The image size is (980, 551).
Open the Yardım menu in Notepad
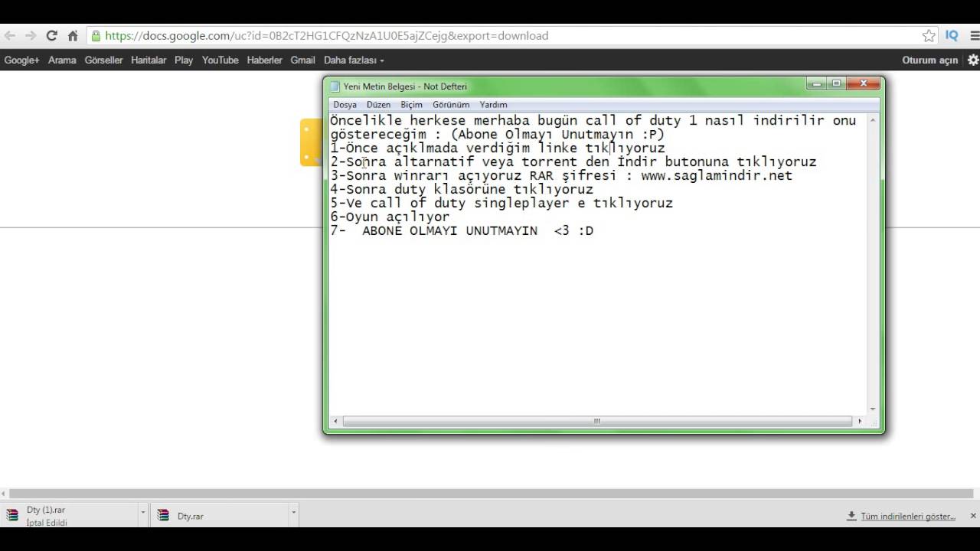[493, 105]
